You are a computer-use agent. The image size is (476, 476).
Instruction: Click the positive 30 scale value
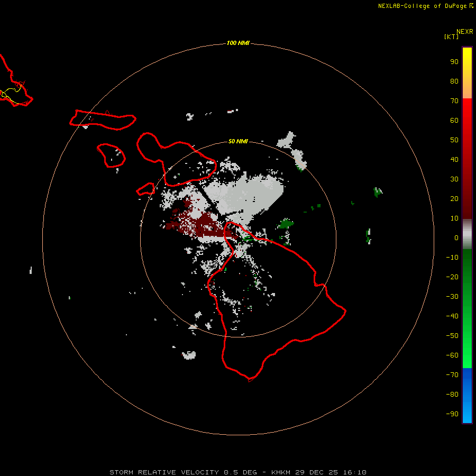[x=454, y=179]
